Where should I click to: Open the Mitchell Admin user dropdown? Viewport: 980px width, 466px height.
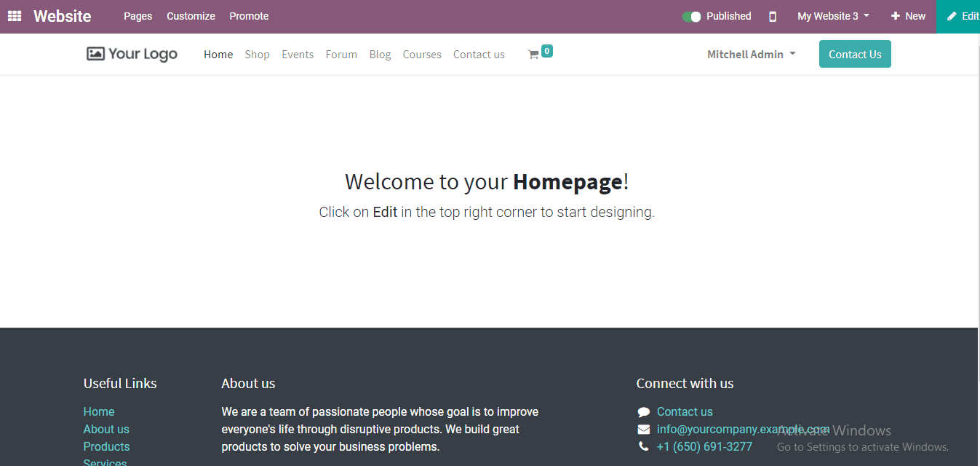[x=752, y=55]
